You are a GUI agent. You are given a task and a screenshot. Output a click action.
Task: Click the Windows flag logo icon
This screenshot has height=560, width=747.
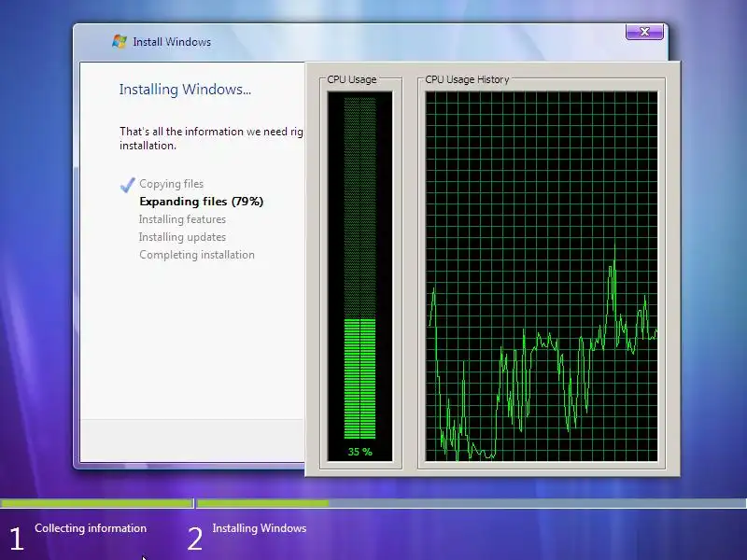[120, 41]
